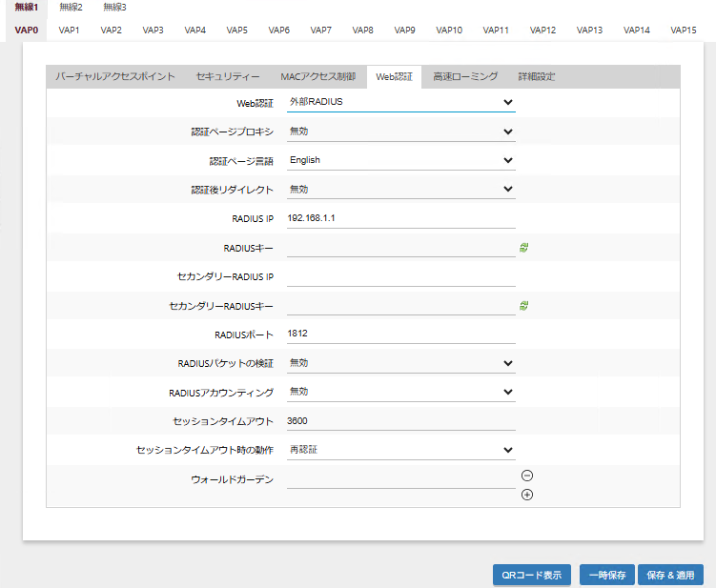Click the green refresh icon beside RADIUSキー
Screen dimensions: 716x588
pyautogui.click(x=523, y=247)
